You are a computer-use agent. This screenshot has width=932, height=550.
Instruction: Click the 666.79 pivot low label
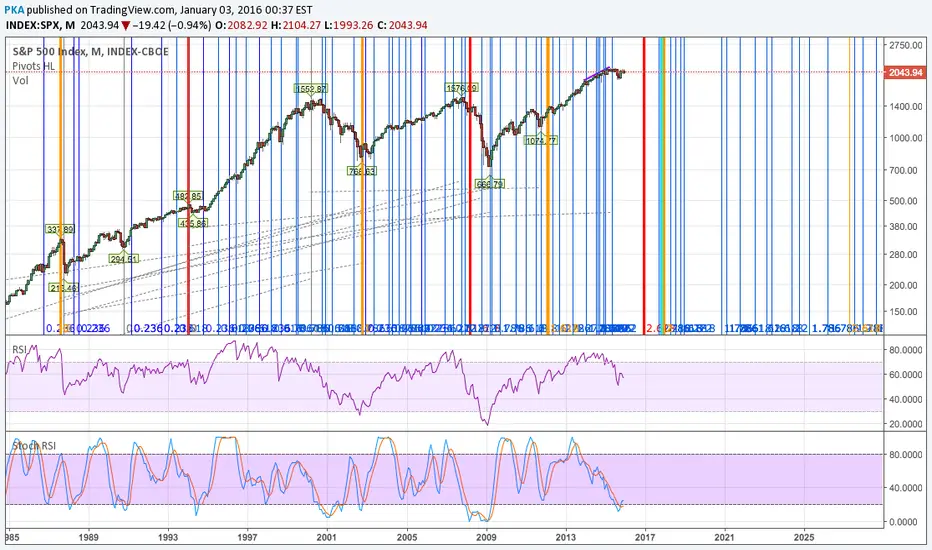490,184
